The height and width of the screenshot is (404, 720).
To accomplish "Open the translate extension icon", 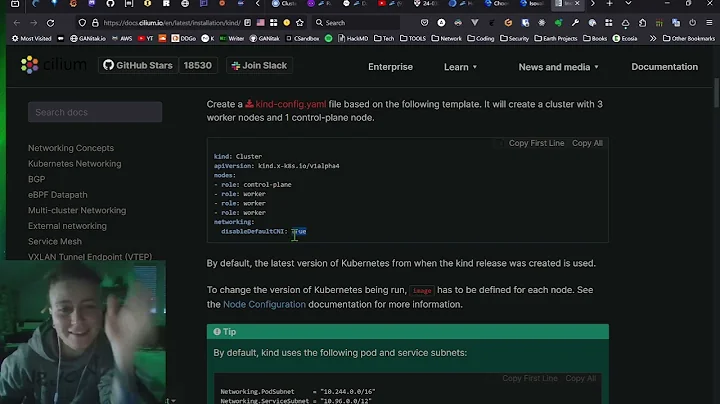I will (x=676, y=22).
